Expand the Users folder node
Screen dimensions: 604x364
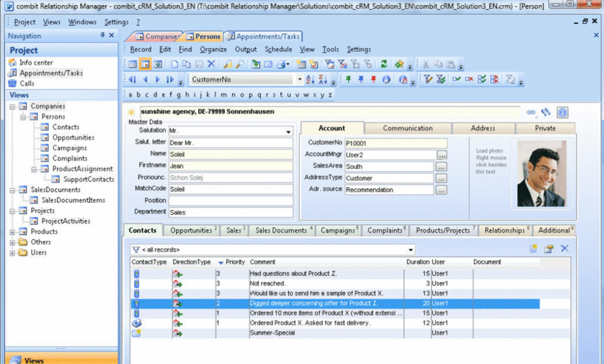point(12,252)
